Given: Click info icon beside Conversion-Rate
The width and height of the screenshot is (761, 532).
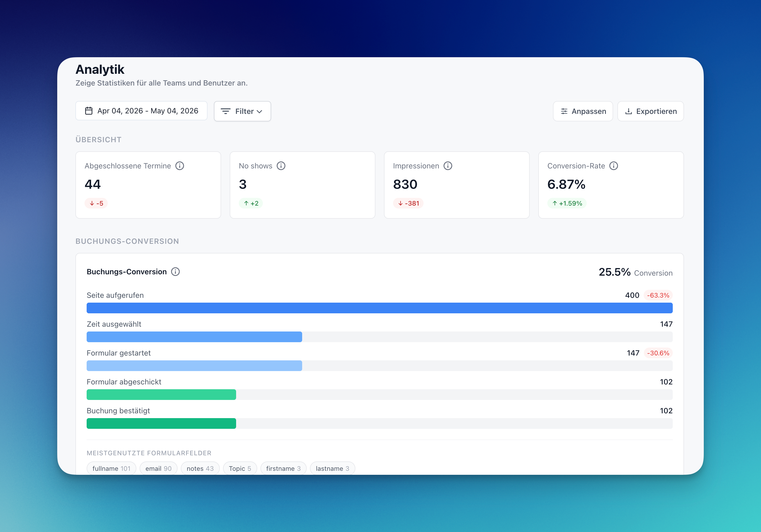Looking at the screenshot, I should click(x=613, y=166).
